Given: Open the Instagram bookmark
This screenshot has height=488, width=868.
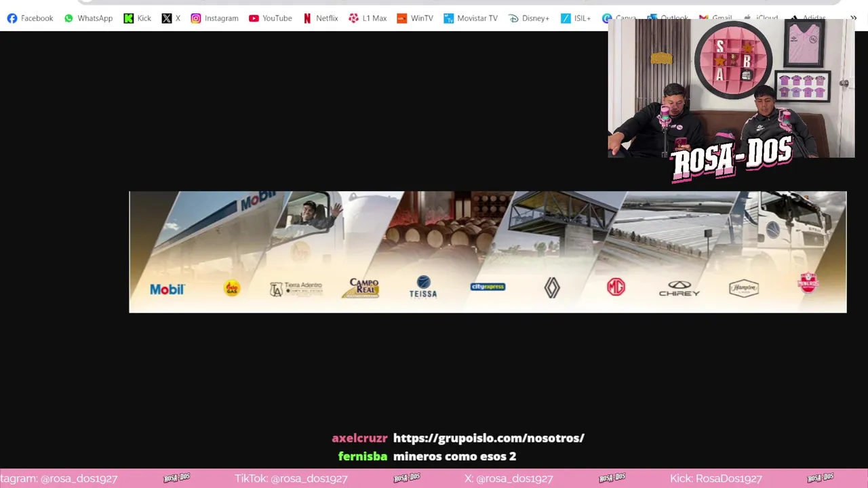Looking at the screenshot, I should [214, 18].
